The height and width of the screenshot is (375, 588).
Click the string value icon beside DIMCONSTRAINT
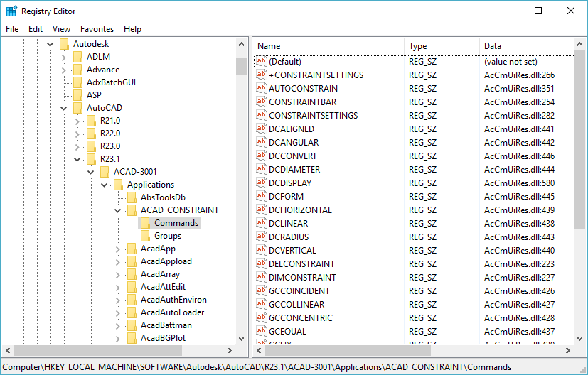coord(262,277)
